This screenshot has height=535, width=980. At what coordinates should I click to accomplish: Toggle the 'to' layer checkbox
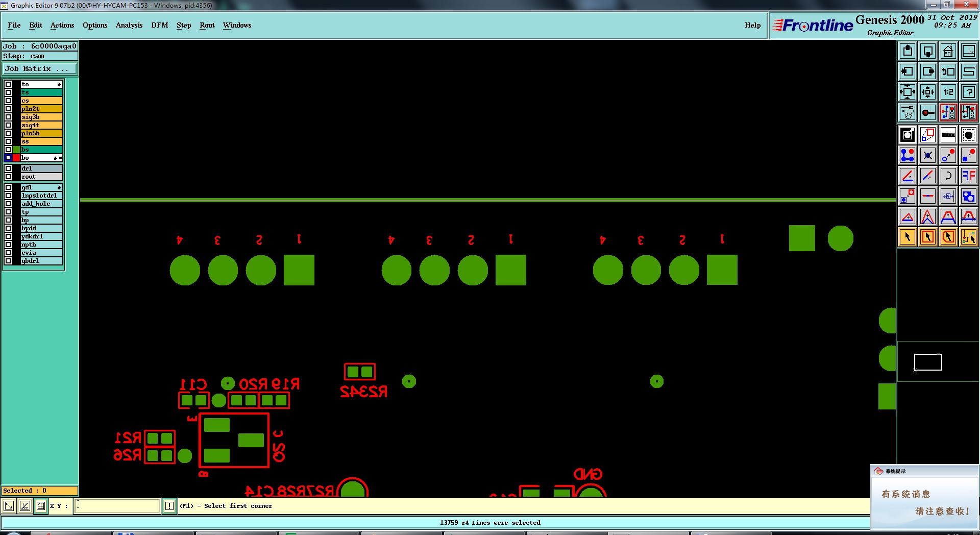(8, 84)
